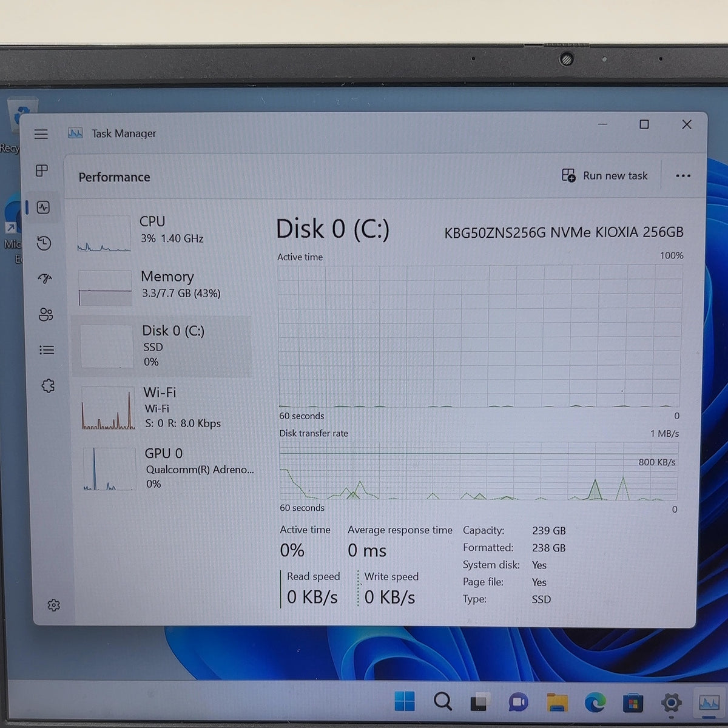728x728 pixels.
Task: Click the Type SSD value
Action: point(541,599)
